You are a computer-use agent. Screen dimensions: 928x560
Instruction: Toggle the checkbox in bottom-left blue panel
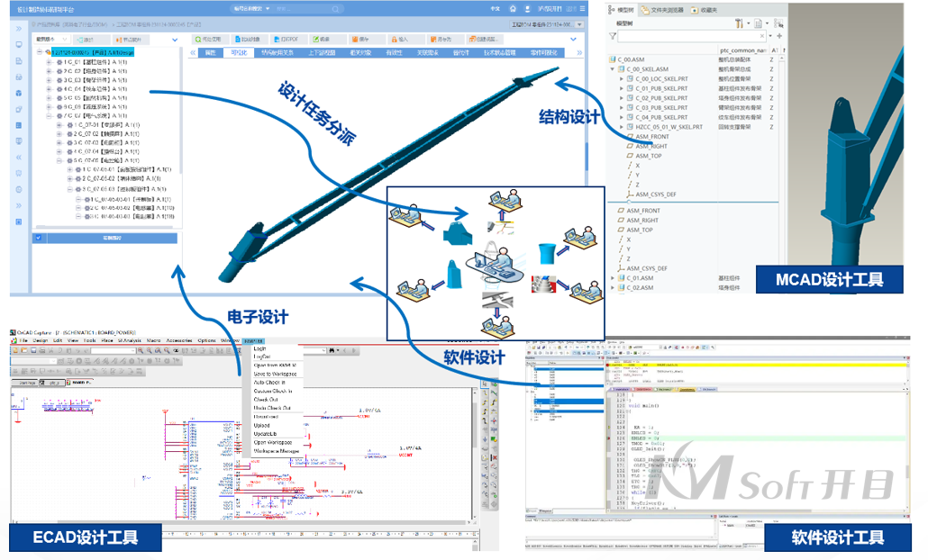(x=38, y=238)
